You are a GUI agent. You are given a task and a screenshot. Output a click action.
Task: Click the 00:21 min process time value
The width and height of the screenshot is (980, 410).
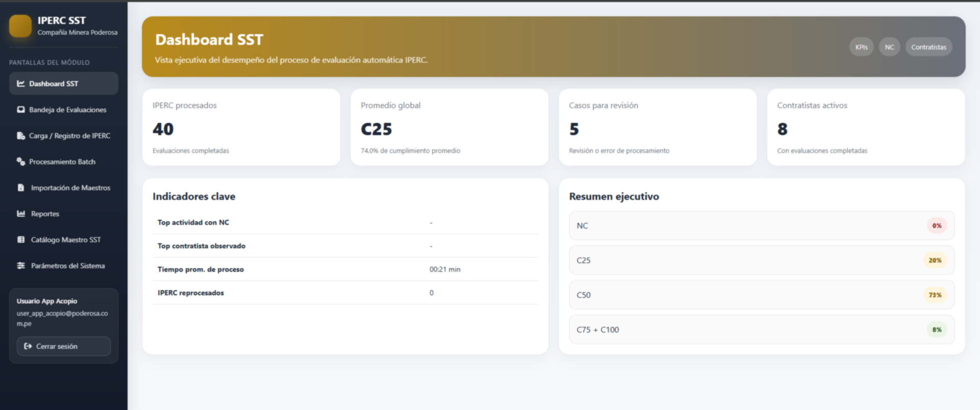pos(445,269)
